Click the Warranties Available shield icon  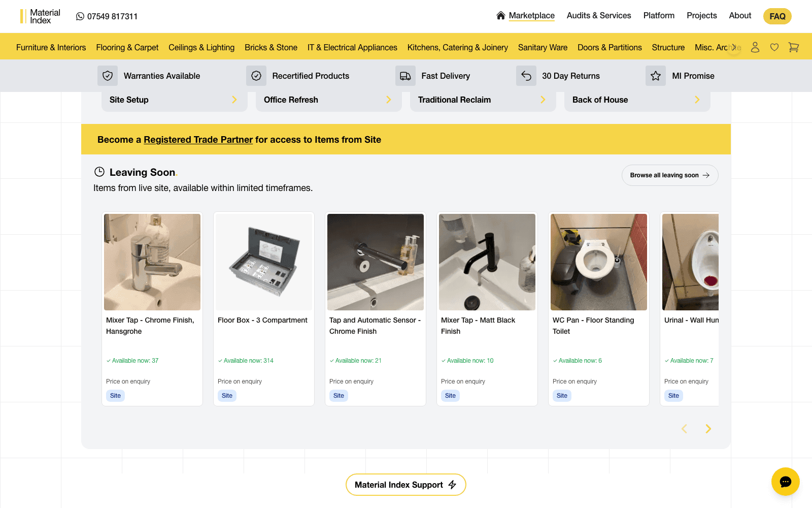108,76
